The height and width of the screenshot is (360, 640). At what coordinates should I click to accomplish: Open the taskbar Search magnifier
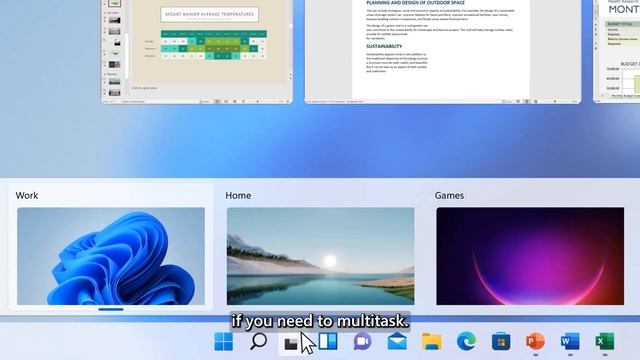click(258, 341)
